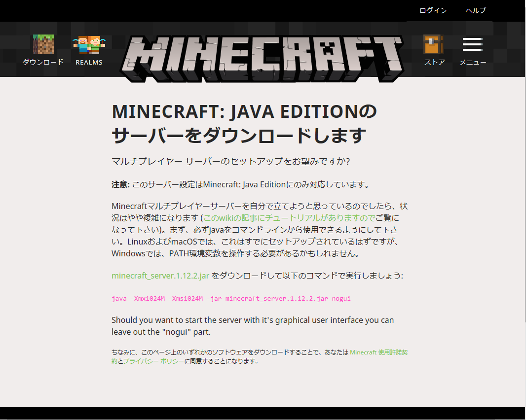
Task: Select the ストア label in nav
Action: click(434, 62)
